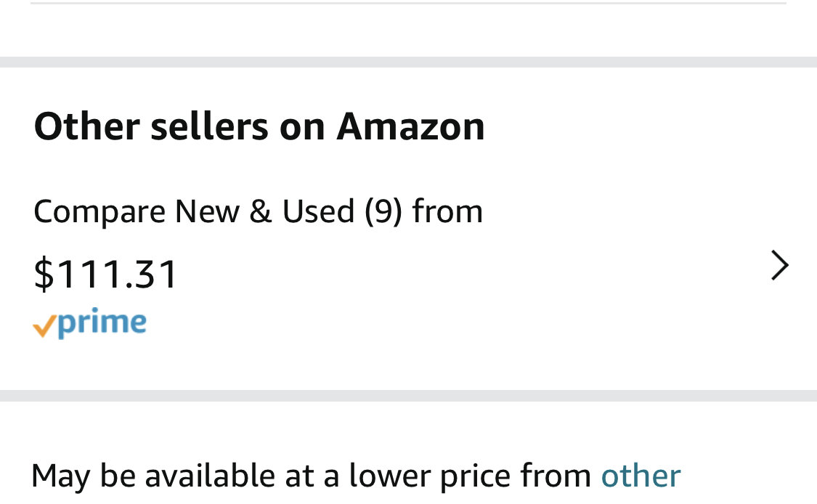Tap the "May be available" sentence
Image resolution: width=817 pixels, height=504 pixels.
coord(356,476)
